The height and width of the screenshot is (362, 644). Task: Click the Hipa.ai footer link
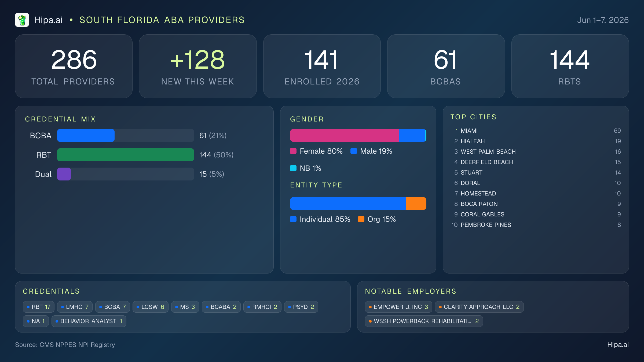tap(618, 345)
